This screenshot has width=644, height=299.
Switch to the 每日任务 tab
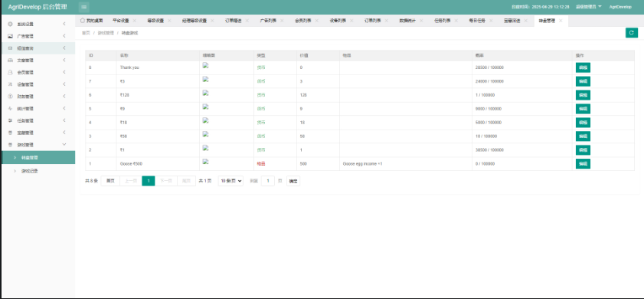click(x=477, y=21)
